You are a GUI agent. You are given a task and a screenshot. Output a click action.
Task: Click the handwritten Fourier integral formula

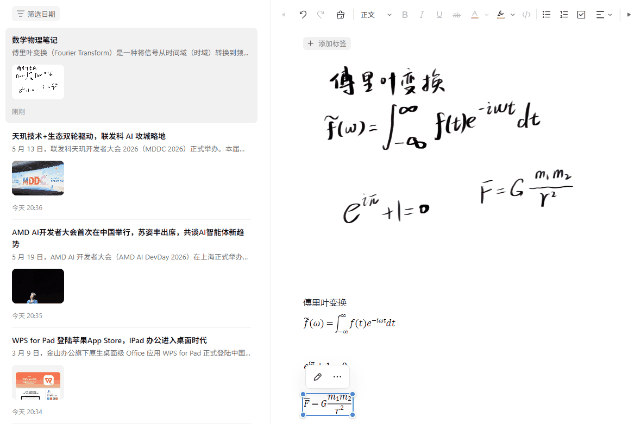[x=433, y=126]
